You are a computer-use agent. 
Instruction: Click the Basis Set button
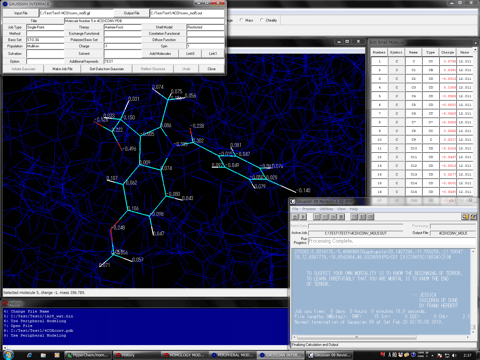click(15, 40)
